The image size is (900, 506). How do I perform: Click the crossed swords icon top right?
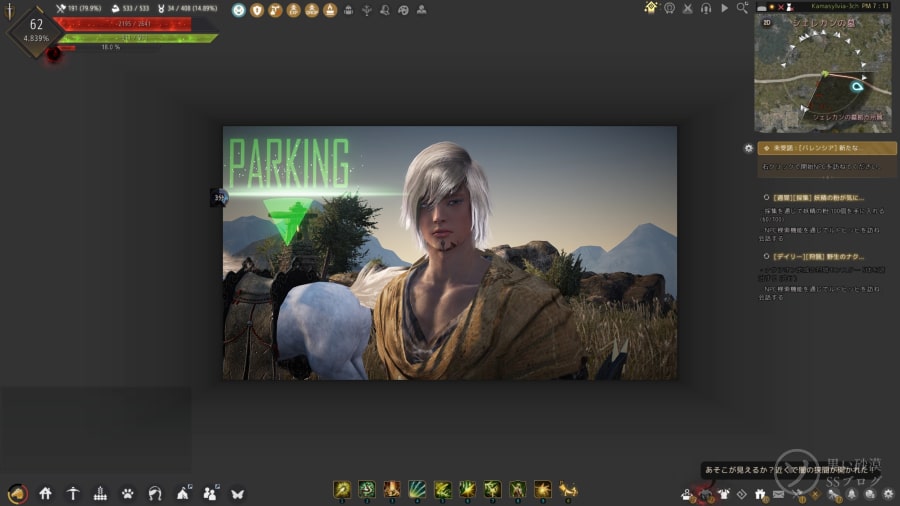point(688,8)
